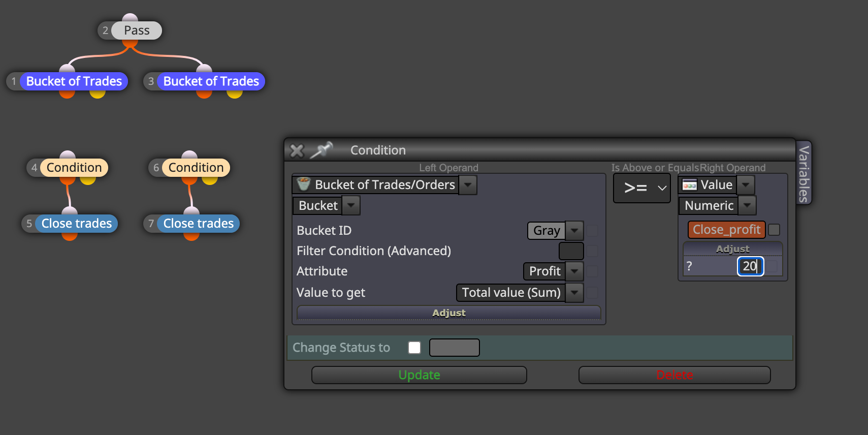Toggle checkbox beside Attribute row
This screenshot has height=435, width=868.
(593, 271)
